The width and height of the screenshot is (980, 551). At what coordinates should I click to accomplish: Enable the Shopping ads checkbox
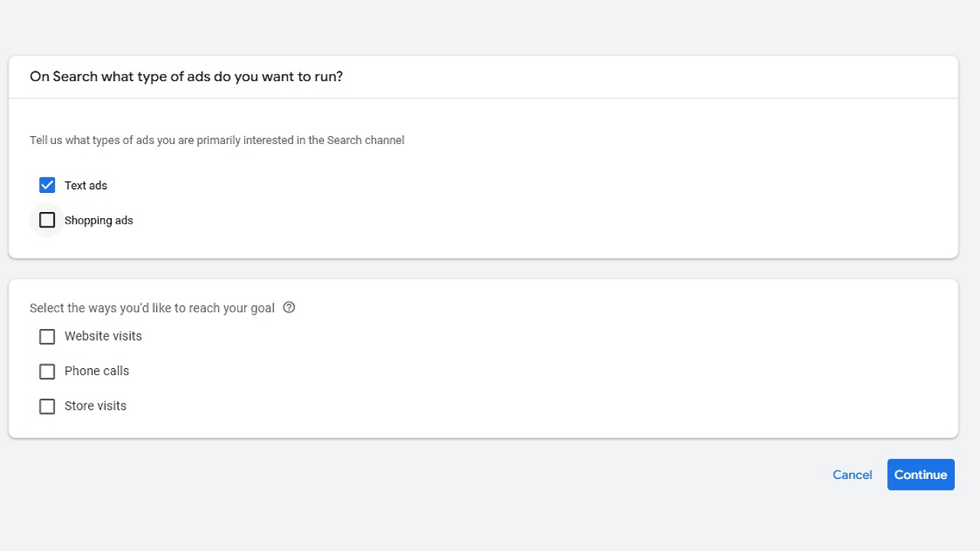(x=47, y=220)
